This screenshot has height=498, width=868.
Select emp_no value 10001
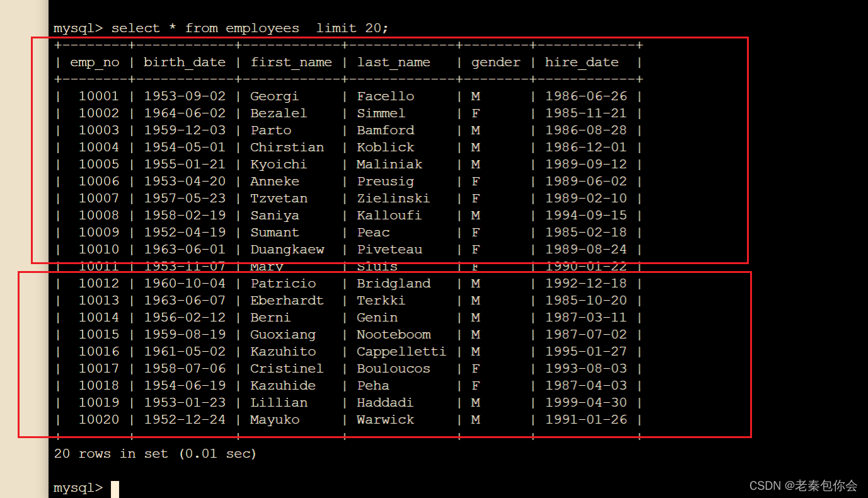[x=98, y=96]
